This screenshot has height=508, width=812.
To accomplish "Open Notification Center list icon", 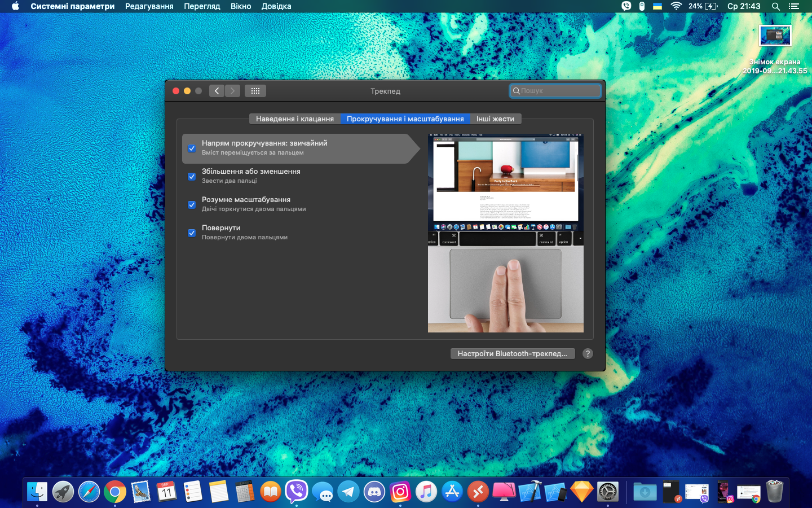I will click(x=794, y=6).
